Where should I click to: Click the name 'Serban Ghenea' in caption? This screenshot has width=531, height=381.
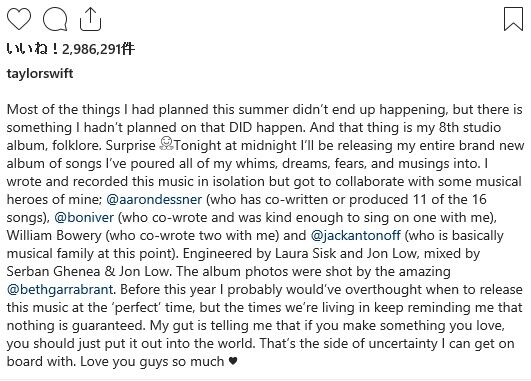click(54, 271)
